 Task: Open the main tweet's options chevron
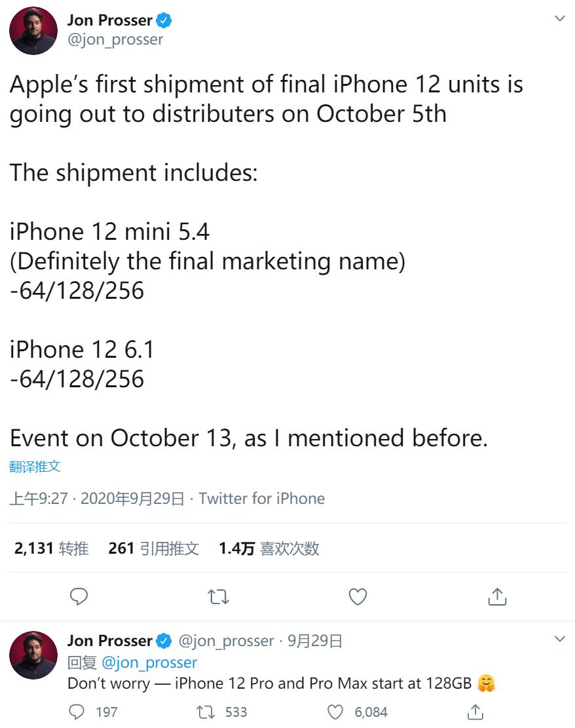tap(559, 18)
